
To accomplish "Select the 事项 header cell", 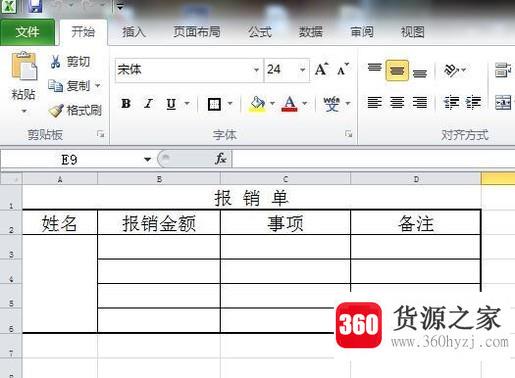I will (x=285, y=222).
